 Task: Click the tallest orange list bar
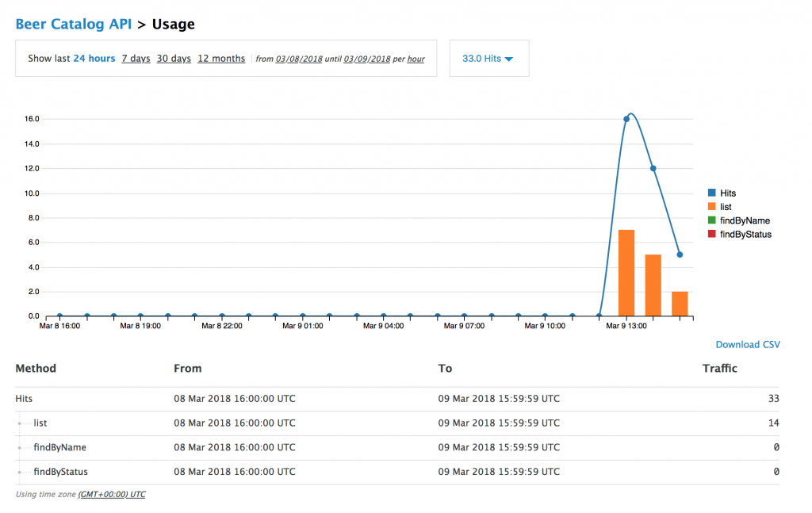pos(626,273)
